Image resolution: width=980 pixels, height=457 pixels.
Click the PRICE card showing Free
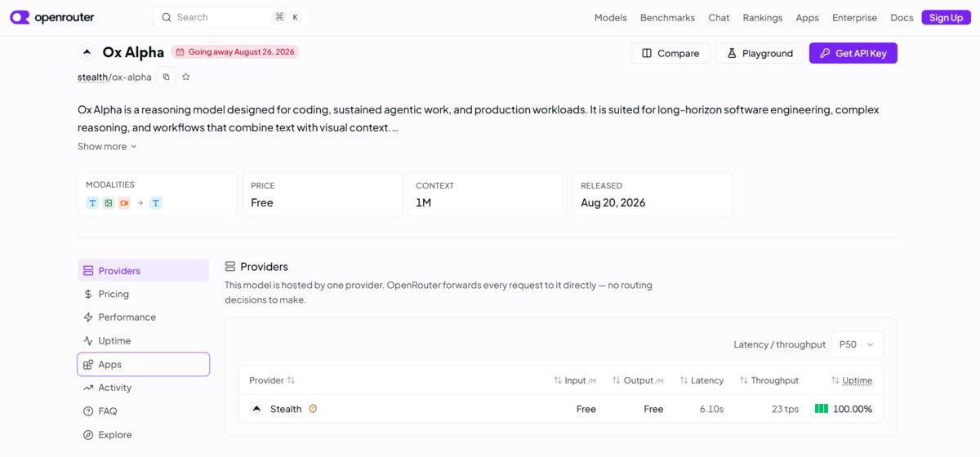pyautogui.click(x=323, y=194)
